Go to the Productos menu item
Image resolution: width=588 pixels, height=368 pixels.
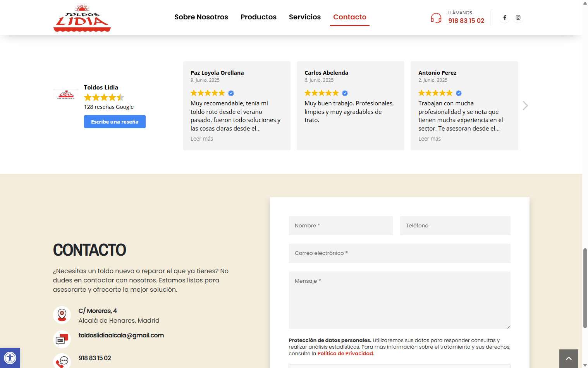[x=258, y=17]
